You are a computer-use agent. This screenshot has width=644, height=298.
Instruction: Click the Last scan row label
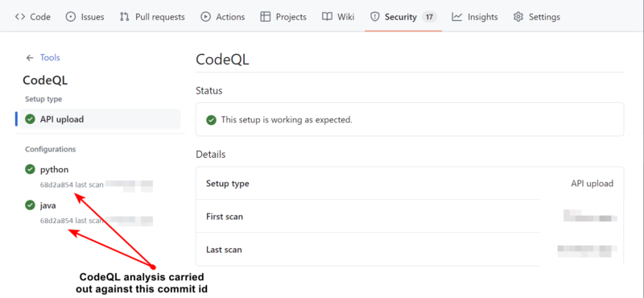[x=224, y=250]
